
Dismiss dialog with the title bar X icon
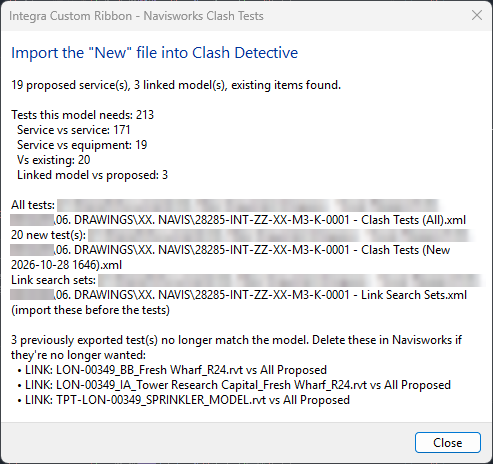[477, 15]
